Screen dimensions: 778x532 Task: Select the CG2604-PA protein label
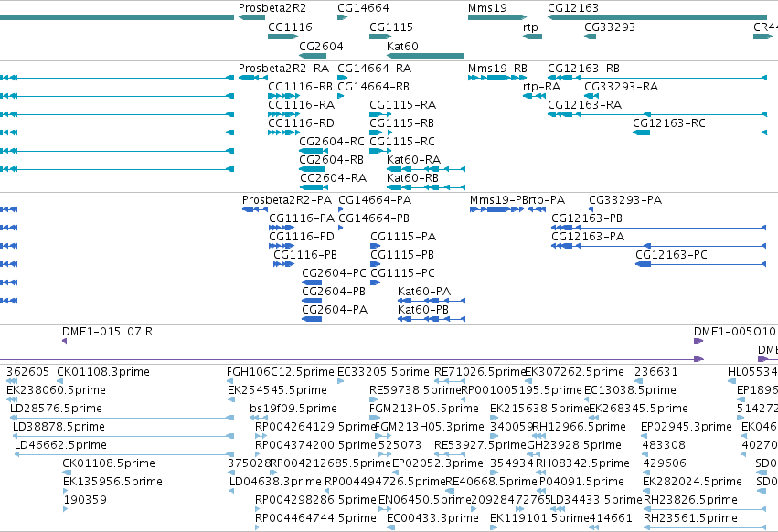tap(335, 310)
